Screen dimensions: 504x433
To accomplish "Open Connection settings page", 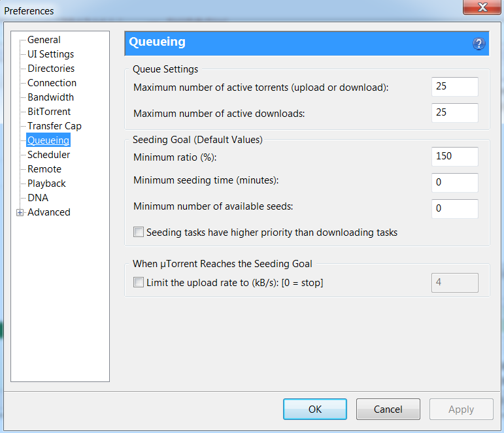I will point(52,83).
